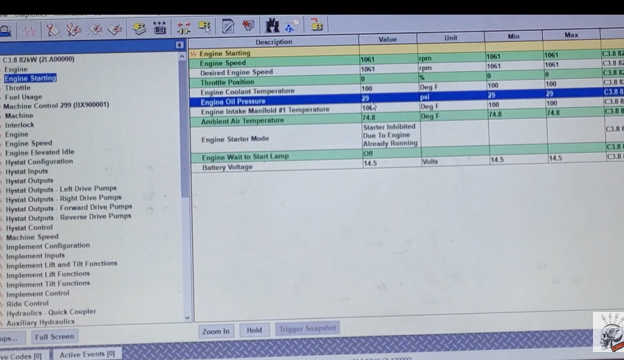Click the Min column header
Screen dimensions: 624x360
point(513,36)
